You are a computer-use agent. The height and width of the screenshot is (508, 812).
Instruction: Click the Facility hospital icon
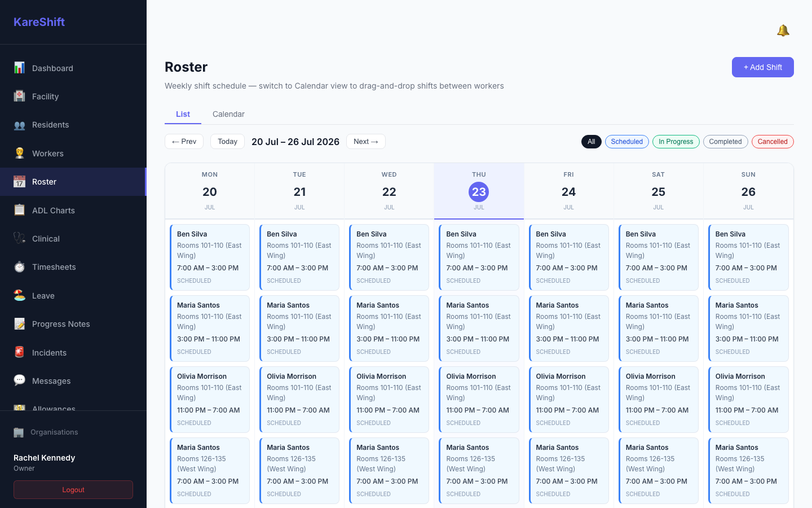[19, 96]
